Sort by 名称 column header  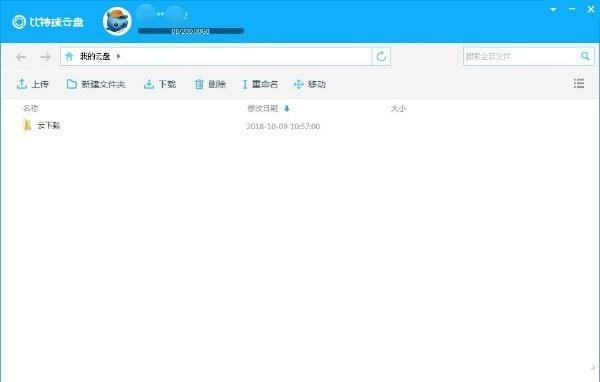(31, 108)
